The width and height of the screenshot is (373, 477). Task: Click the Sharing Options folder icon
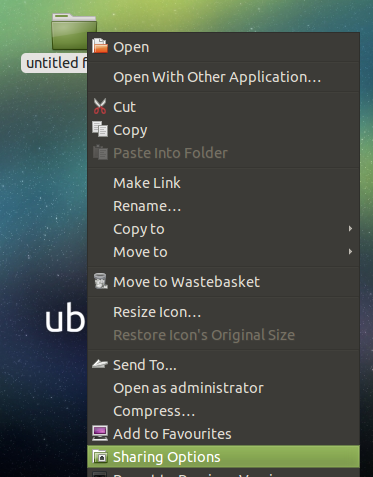(100, 456)
